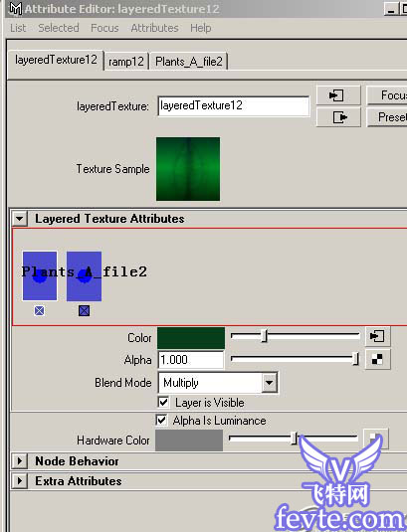The width and height of the screenshot is (407, 532).
Task: Open the Blend Mode dropdown
Action: [218, 383]
